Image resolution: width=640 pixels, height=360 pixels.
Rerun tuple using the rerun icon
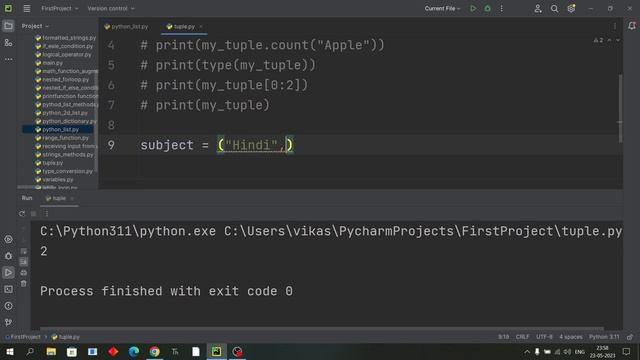tap(22, 213)
